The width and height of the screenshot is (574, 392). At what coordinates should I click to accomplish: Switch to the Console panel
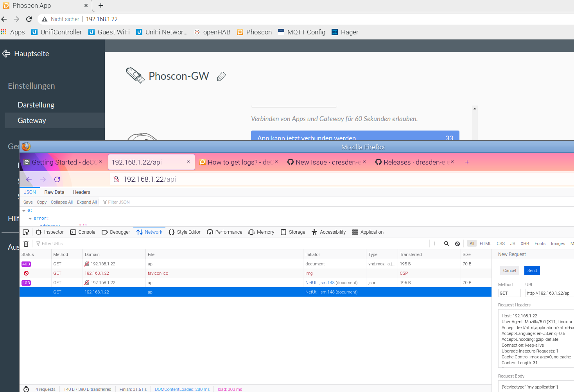(82, 232)
